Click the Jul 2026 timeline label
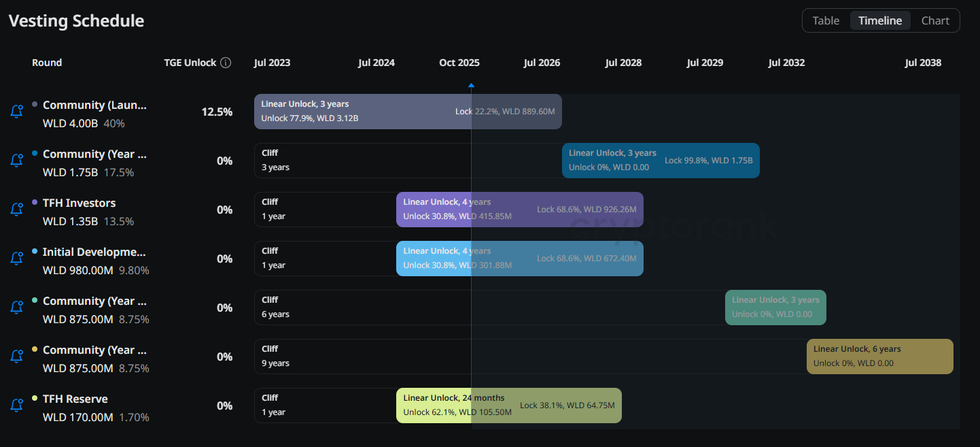Image resolution: width=980 pixels, height=447 pixels. 542,63
